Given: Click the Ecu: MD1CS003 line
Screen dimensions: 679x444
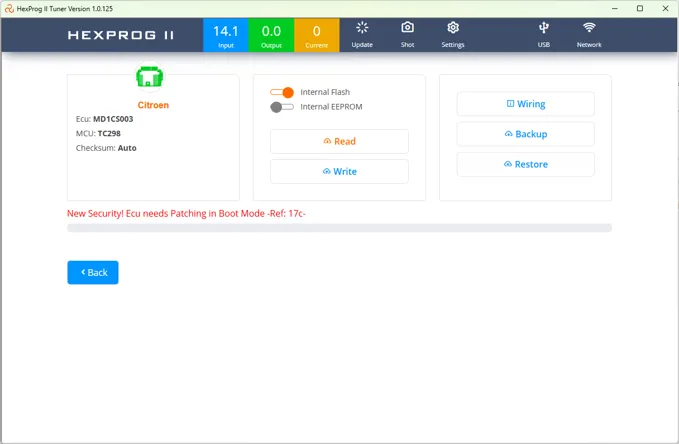Looking at the screenshot, I should (x=104, y=119).
